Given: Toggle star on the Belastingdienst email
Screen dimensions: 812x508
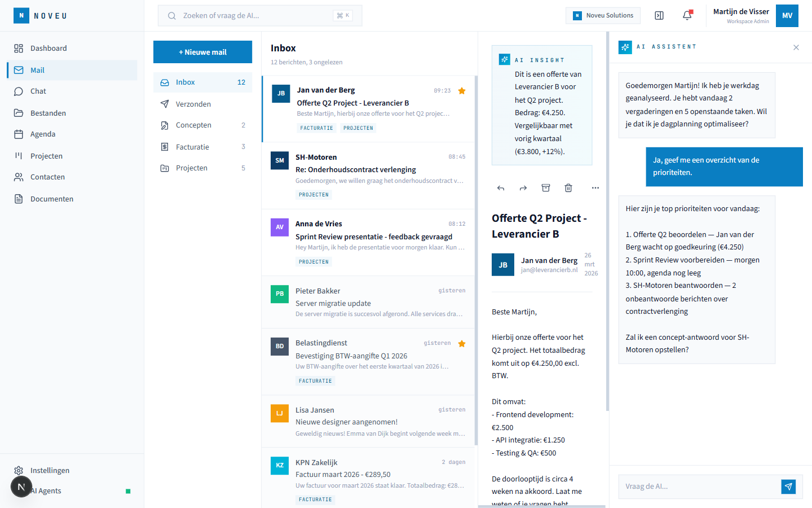Looking at the screenshot, I should click(x=462, y=344).
